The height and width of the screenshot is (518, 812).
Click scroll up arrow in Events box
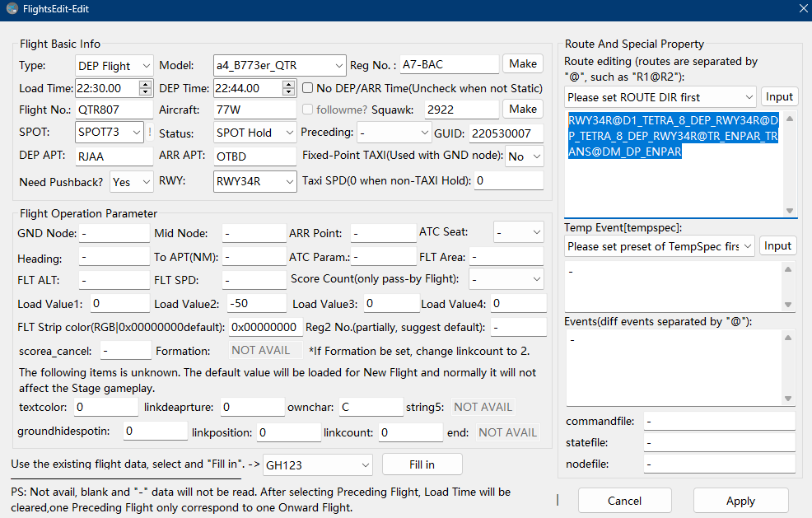coord(787,337)
